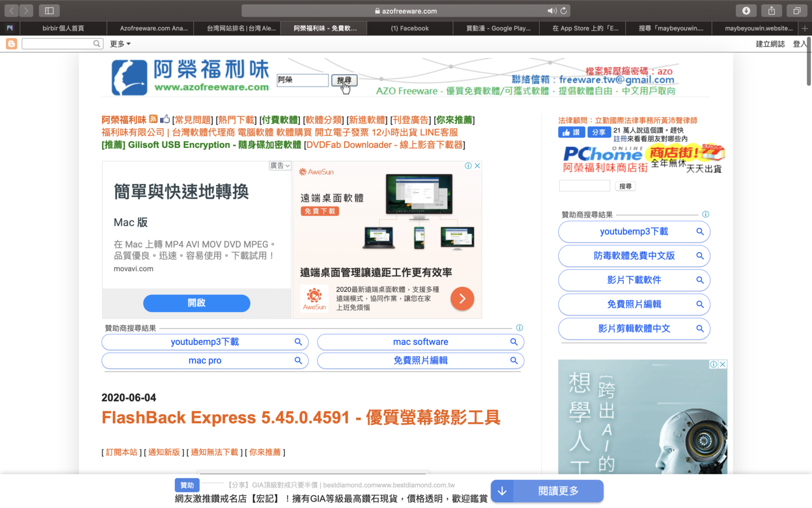The image size is (812, 508).
Task: Go forward with Safari forward arrow
Action: 27,11
